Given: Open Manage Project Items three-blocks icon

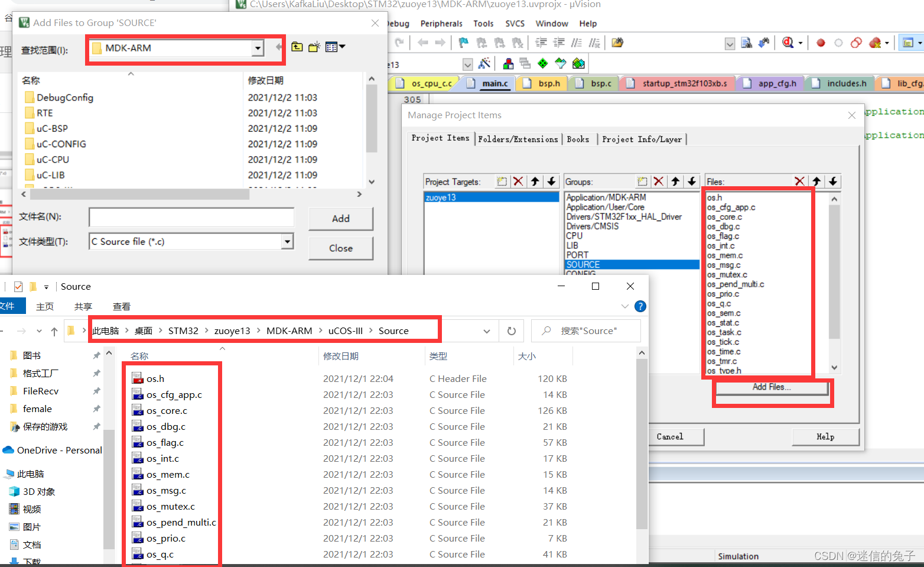Looking at the screenshot, I should [x=508, y=63].
